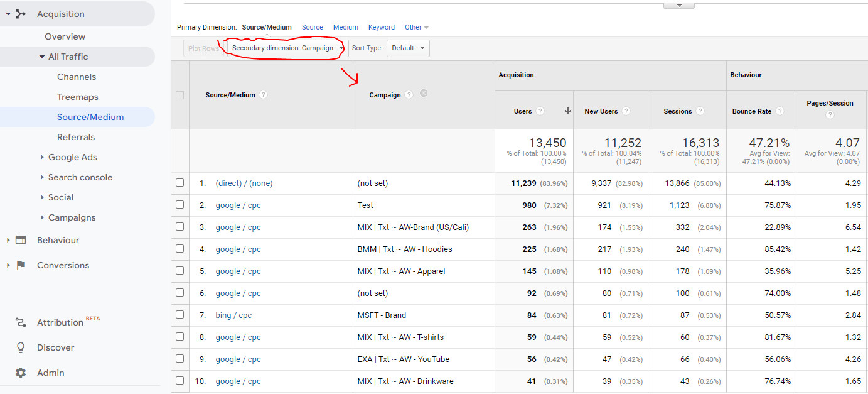Open the help icon next to Sessions

pos(700,111)
